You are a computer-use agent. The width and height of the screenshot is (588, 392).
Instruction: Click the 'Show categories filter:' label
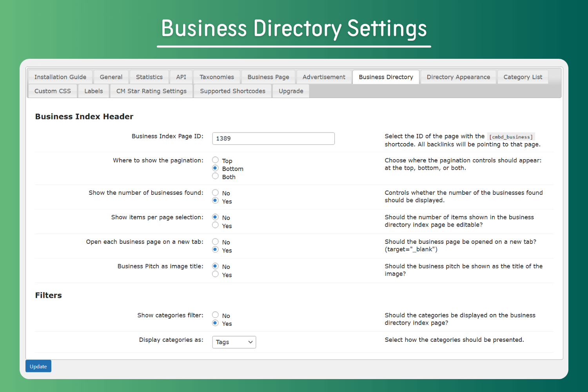click(171, 315)
